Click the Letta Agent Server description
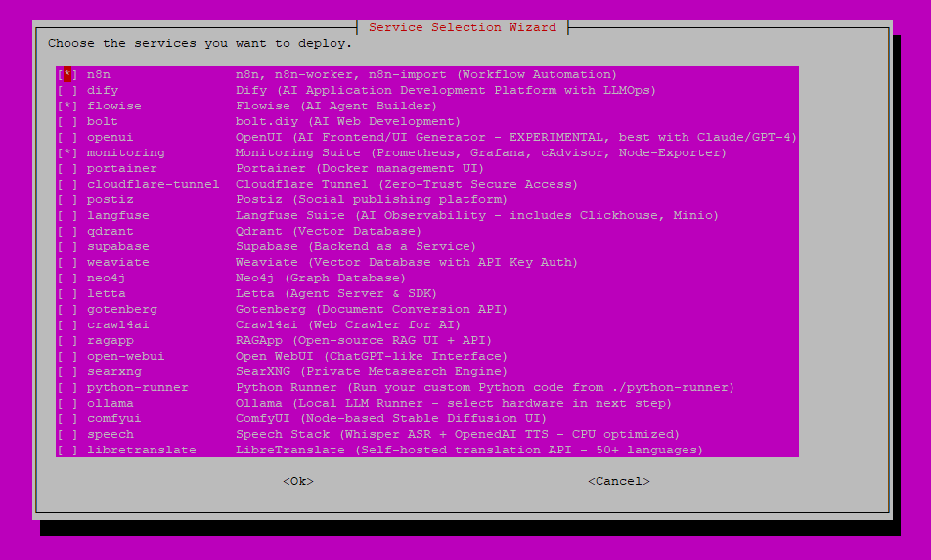931x560 pixels. pos(336,293)
